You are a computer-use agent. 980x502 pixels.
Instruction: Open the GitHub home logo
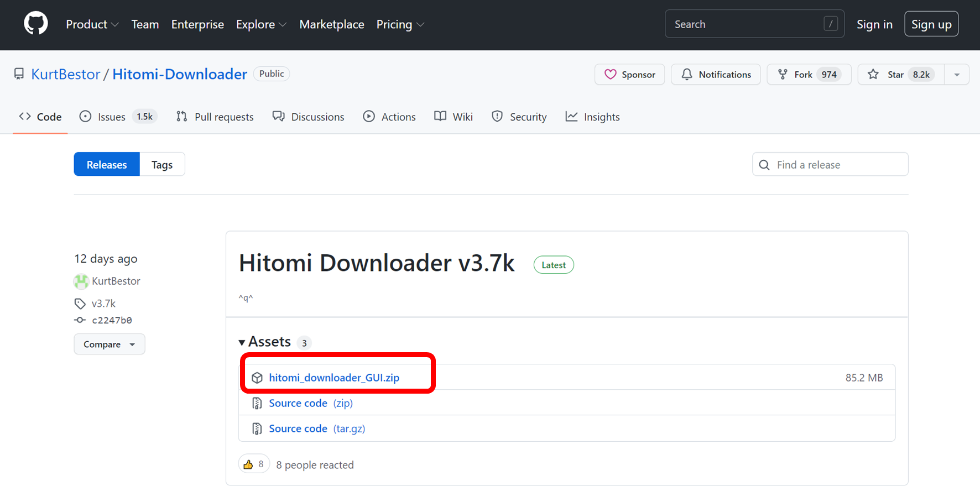point(36,24)
